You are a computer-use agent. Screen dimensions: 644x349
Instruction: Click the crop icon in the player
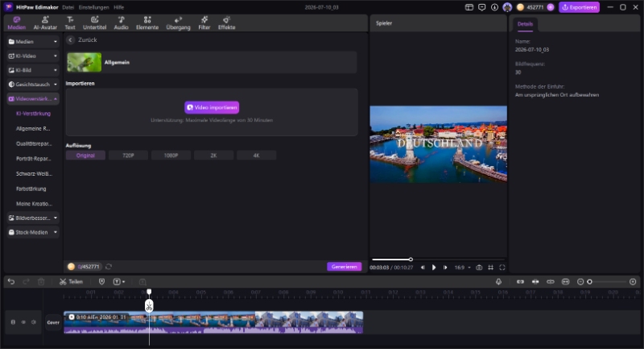490,268
